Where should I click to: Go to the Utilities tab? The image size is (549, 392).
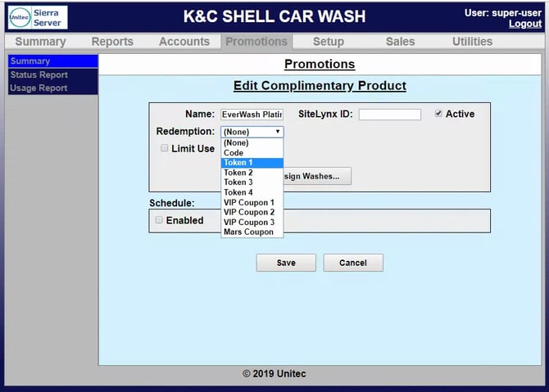472,42
